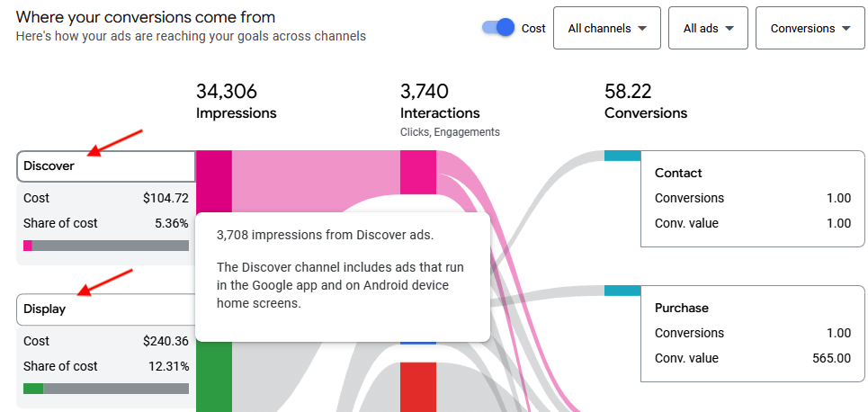Click the teal node beside Contact
Viewport: 868px width, 412px height.
coord(622,156)
